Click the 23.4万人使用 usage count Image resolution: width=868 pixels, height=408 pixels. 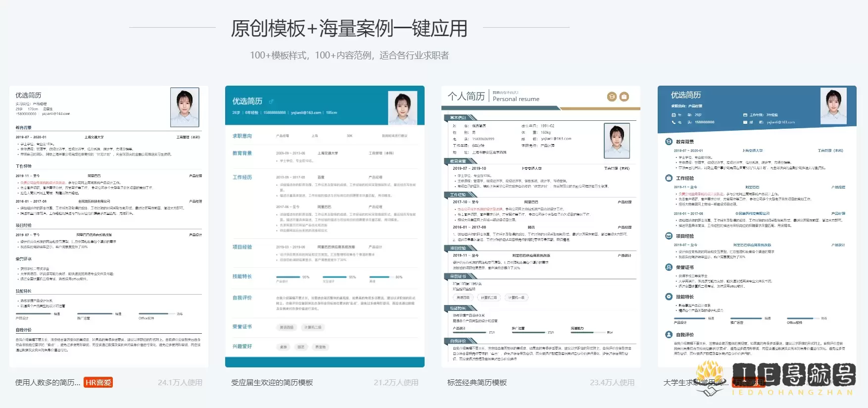click(x=612, y=383)
